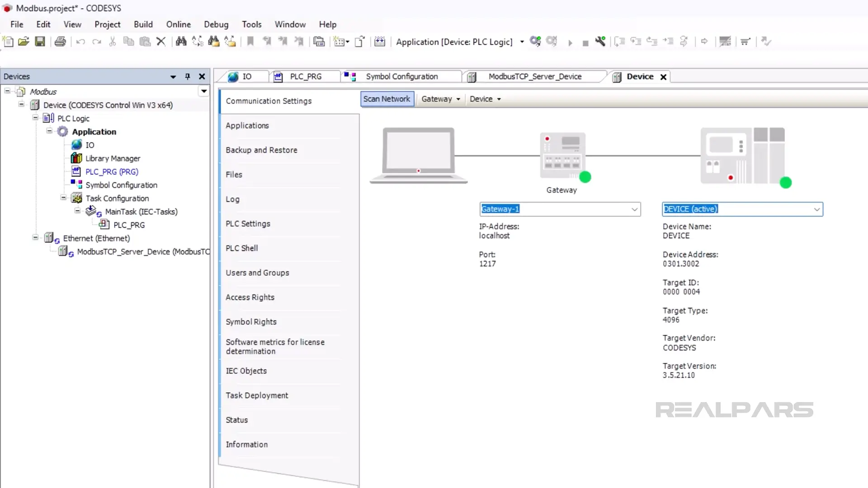Collapse the Ethernet tree node
The image size is (868, 488).
coord(35,238)
